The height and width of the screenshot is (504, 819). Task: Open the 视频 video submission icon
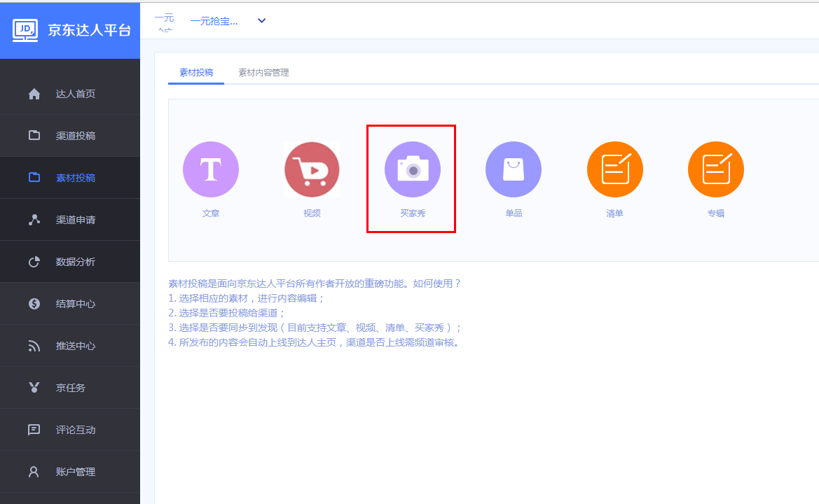tap(312, 169)
